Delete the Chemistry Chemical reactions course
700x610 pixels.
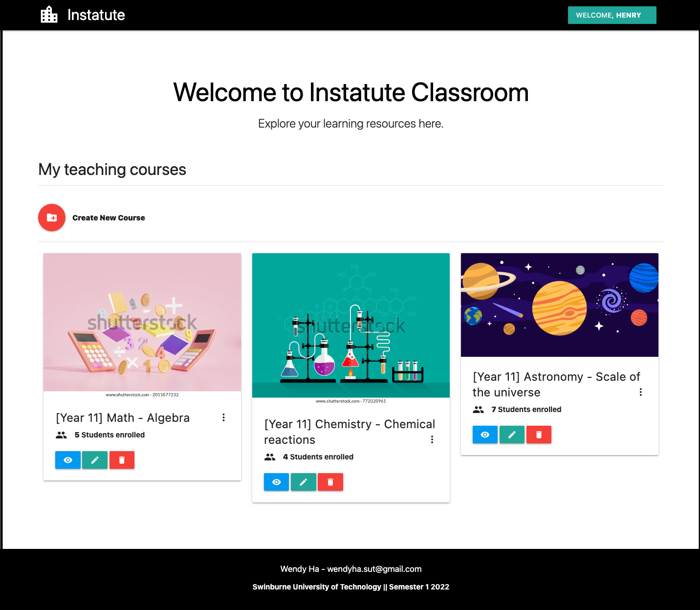click(x=330, y=482)
